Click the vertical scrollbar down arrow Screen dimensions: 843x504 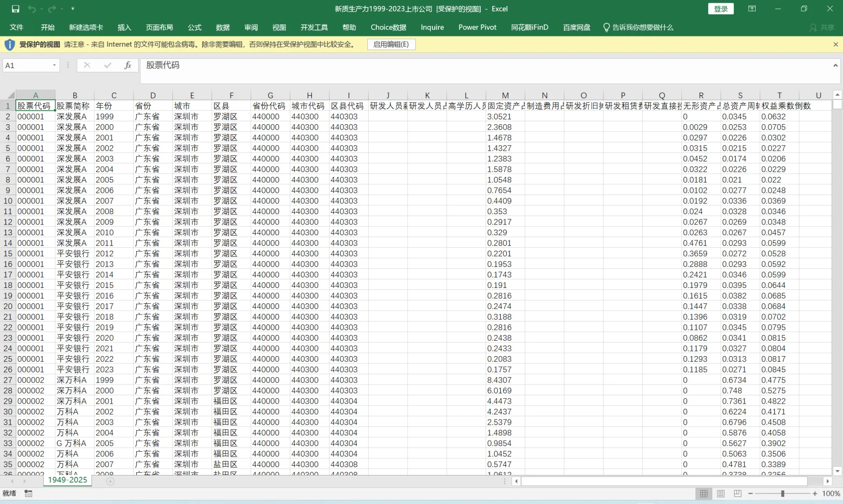click(x=837, y=471)
